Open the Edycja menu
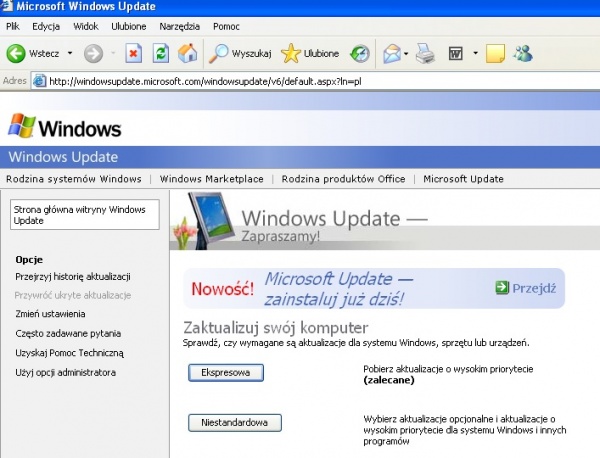The height and width of the screenshot is (458, 600). click(46, 26)
